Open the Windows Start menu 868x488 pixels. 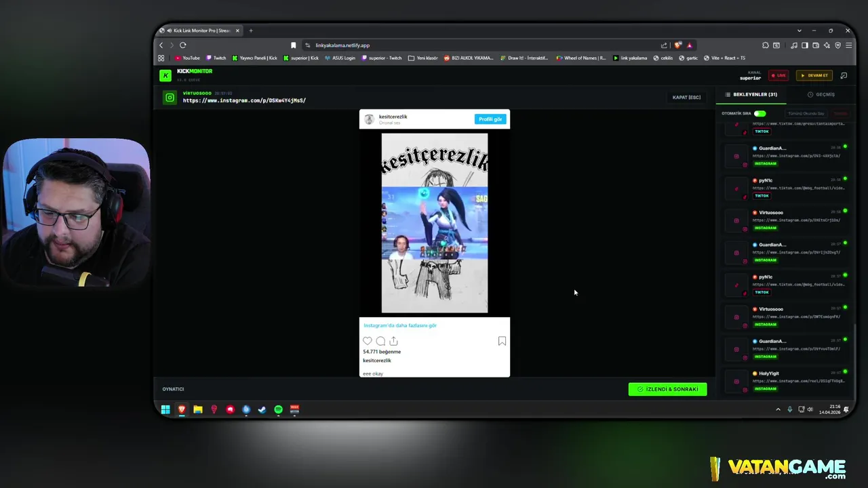click(165, 409)
